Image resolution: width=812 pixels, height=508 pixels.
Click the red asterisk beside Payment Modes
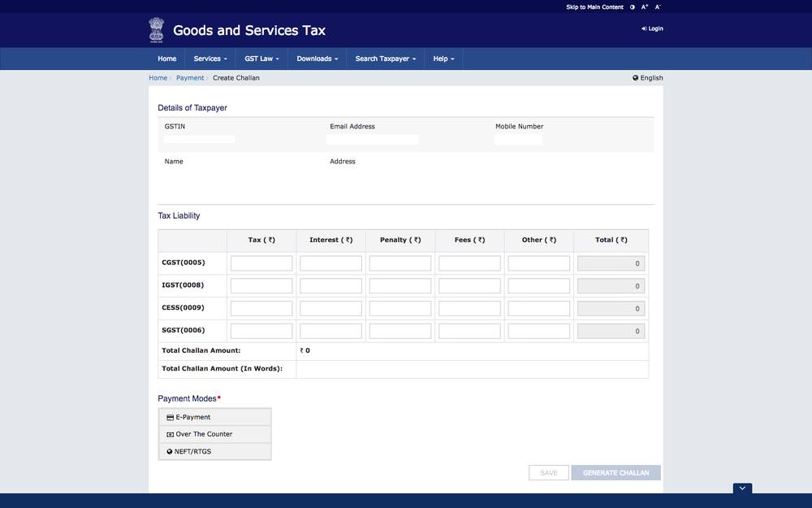(218, 396)
